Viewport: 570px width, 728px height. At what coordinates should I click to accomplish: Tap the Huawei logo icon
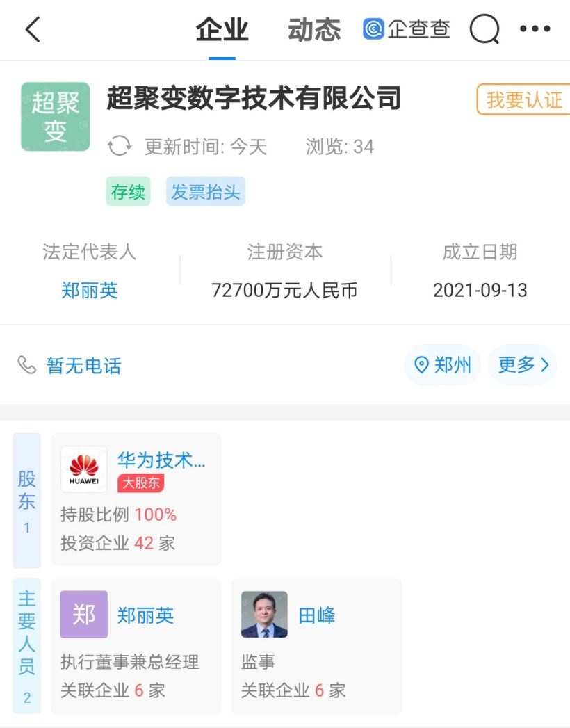click(x=84, y=469)
